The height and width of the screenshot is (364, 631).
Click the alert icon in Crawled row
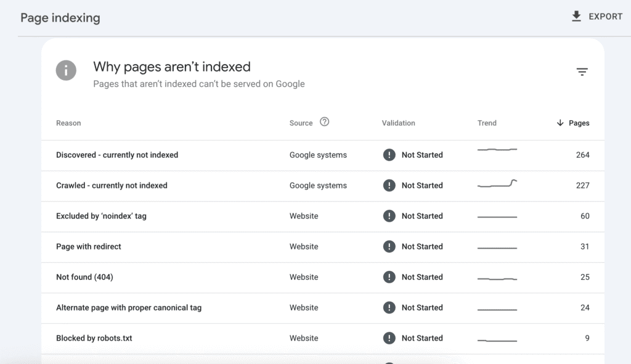click(x=389, y=185)
